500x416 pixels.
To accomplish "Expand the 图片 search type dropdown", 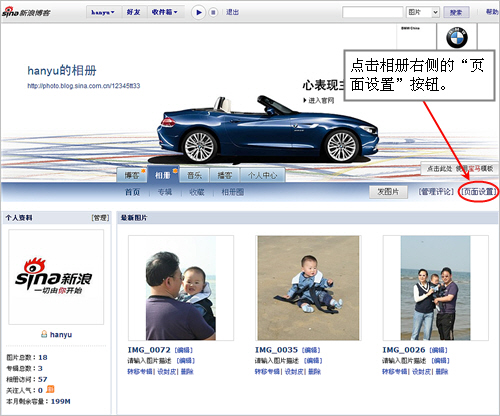I will (x=423, y=12).
